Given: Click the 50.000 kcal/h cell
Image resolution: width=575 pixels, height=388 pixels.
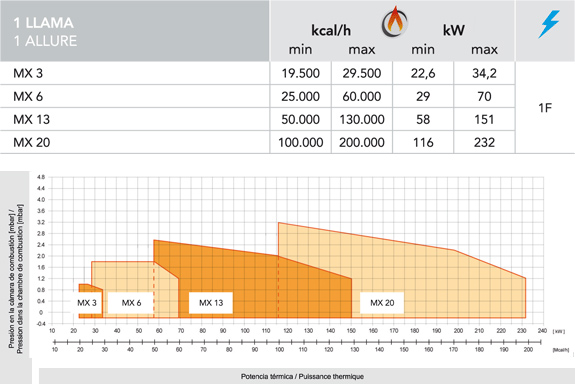Looking at the screenshot, I should click(x=301, y=120).
